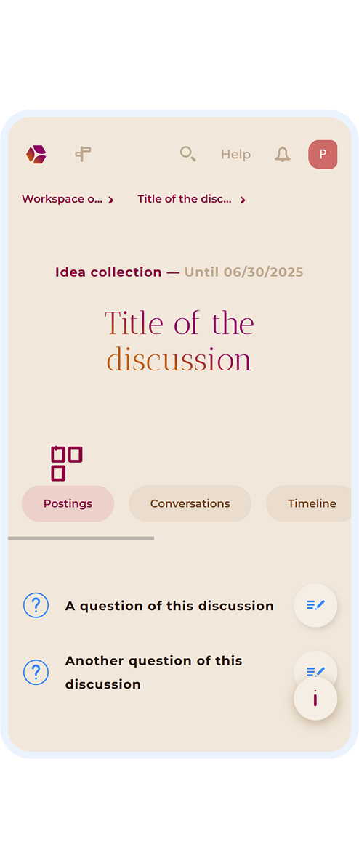Viewport: 359px width, 868px height.
Task: Click question mark icon beside first question
Action: point(36,606)
